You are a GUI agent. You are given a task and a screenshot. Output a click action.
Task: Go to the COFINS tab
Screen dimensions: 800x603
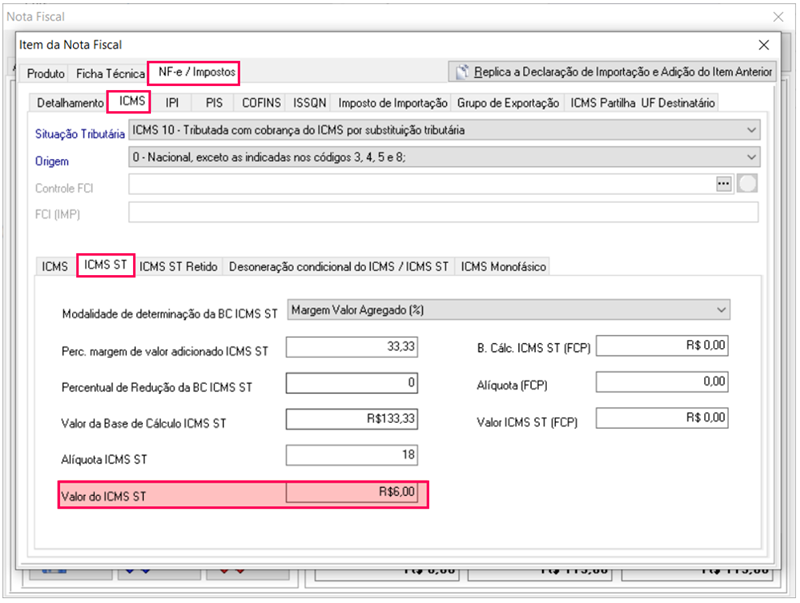(261, 103)
